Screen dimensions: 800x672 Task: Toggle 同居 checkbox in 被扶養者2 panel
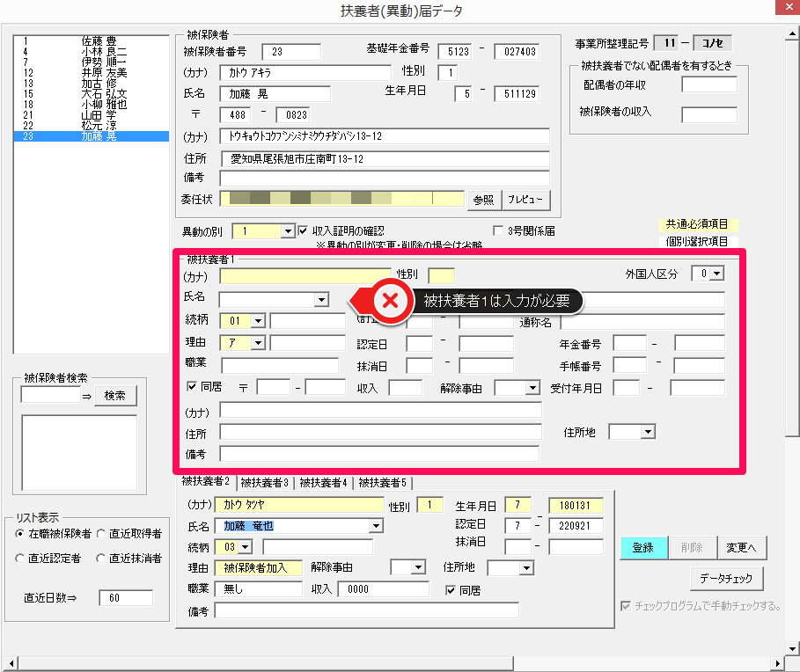451,590
